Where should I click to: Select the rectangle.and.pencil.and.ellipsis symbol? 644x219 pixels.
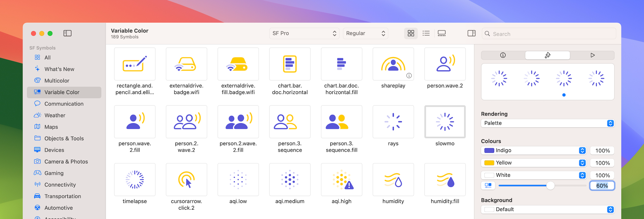(x=135, y=64)
